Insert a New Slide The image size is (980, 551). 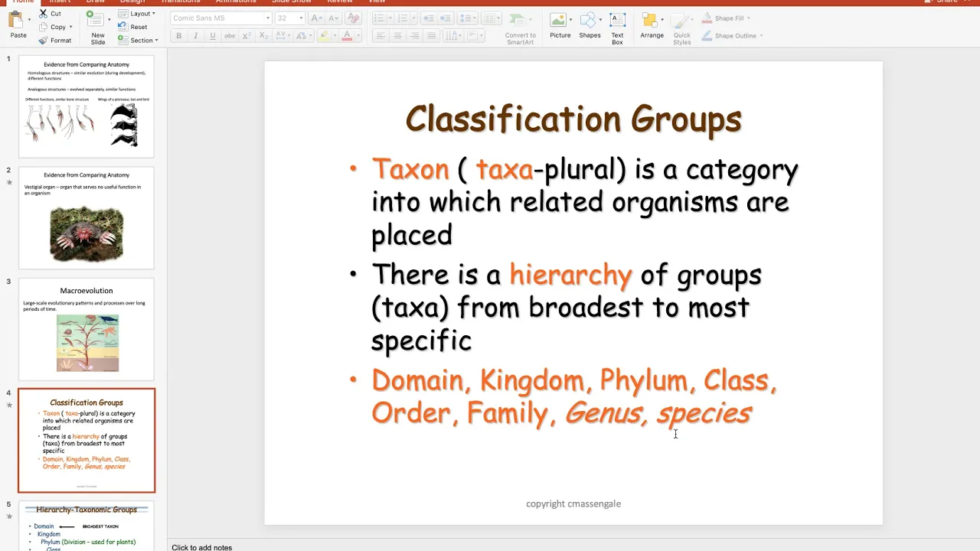click(96, 28)
